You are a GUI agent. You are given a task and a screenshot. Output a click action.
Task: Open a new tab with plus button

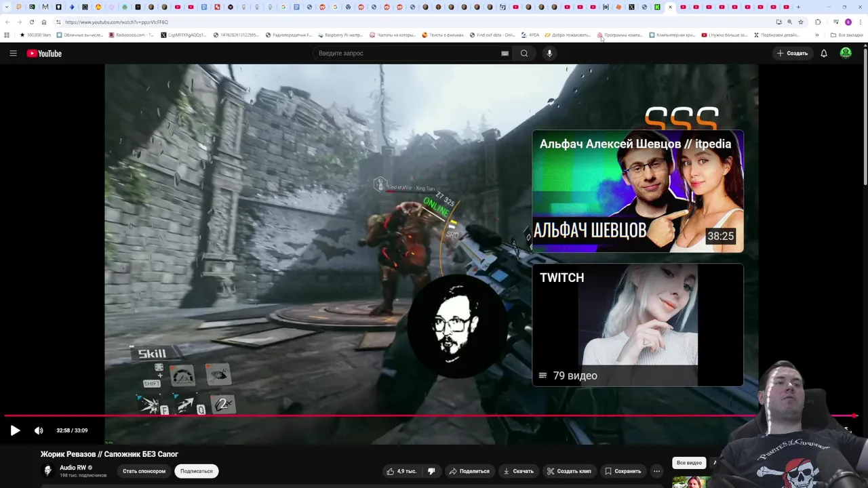pos(798,7)
